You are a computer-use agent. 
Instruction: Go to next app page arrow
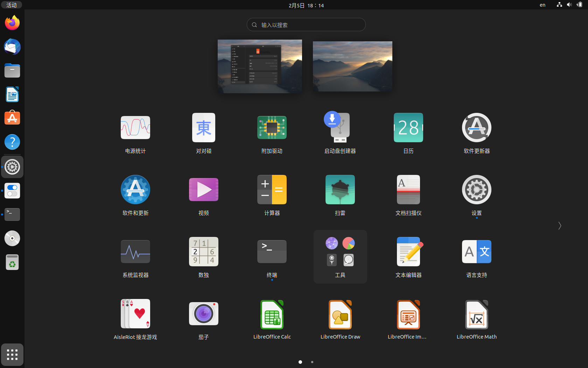click(560, 226)
